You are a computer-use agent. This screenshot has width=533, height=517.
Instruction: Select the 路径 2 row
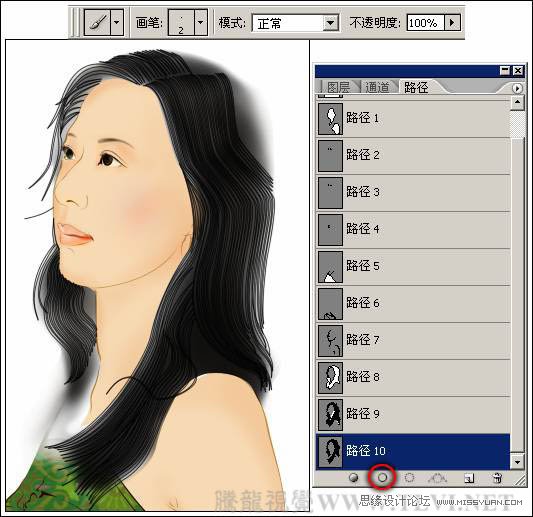click(413, 156)
